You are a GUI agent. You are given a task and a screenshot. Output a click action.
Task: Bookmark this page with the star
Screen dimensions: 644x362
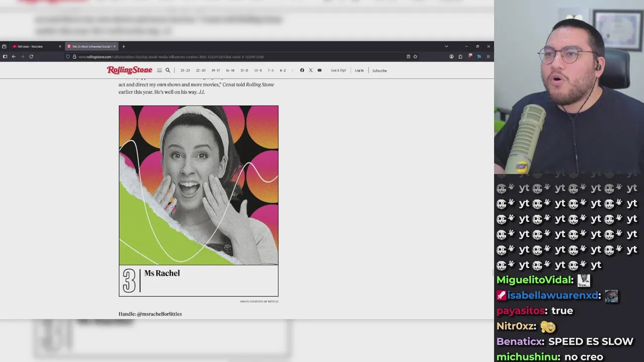tap(415, 57)
